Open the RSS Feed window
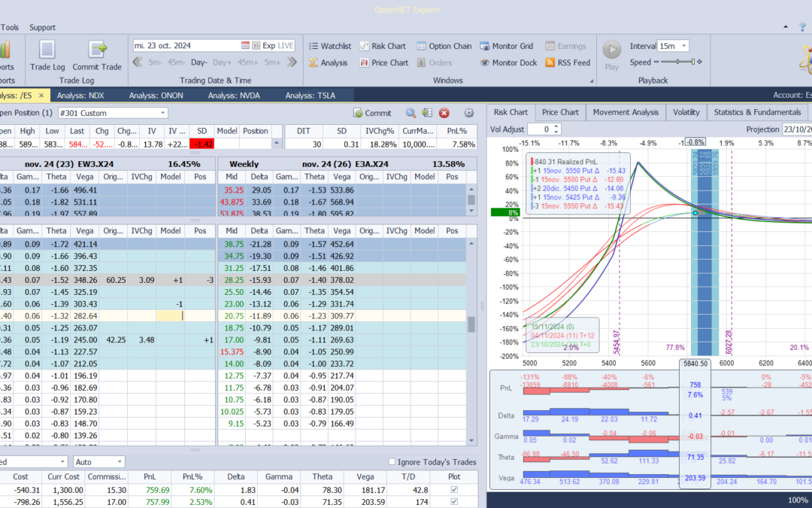 pos(568,63)
